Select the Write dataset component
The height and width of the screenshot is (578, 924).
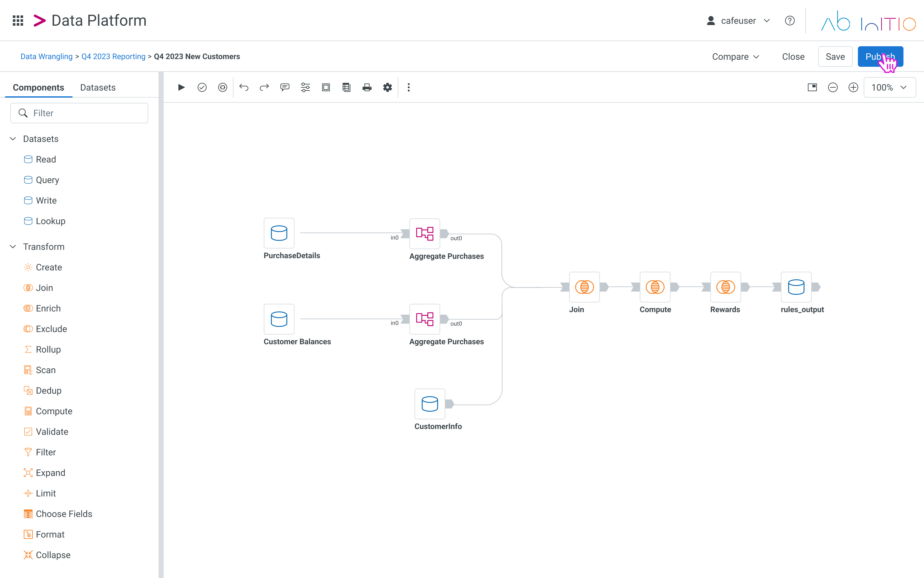click(40, 200)
